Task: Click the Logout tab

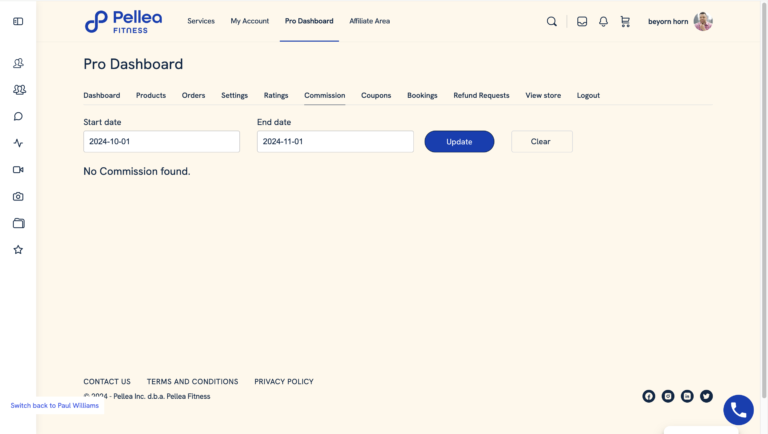Action: [x=588, y=96]
